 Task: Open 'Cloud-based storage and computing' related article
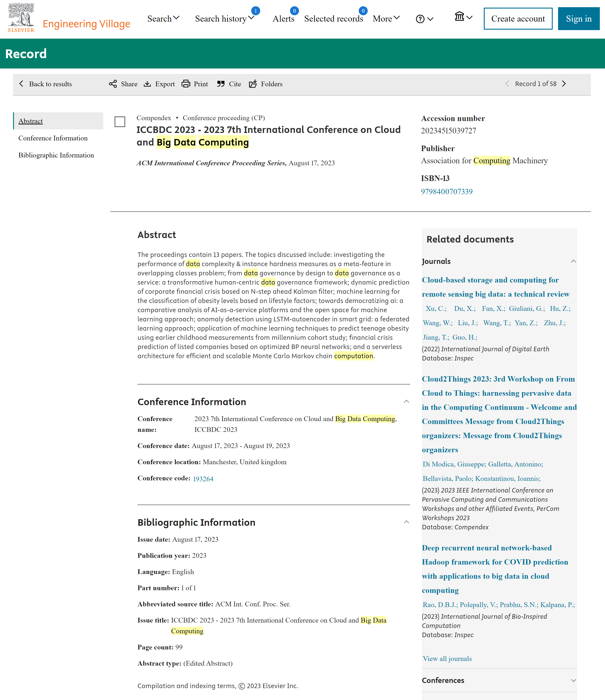click(495, 287)
